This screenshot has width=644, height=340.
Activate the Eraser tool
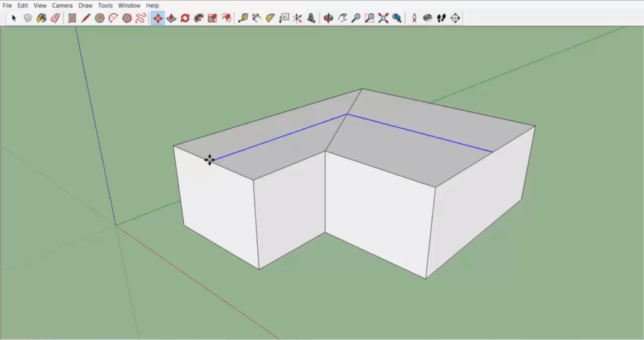point(55,18)
